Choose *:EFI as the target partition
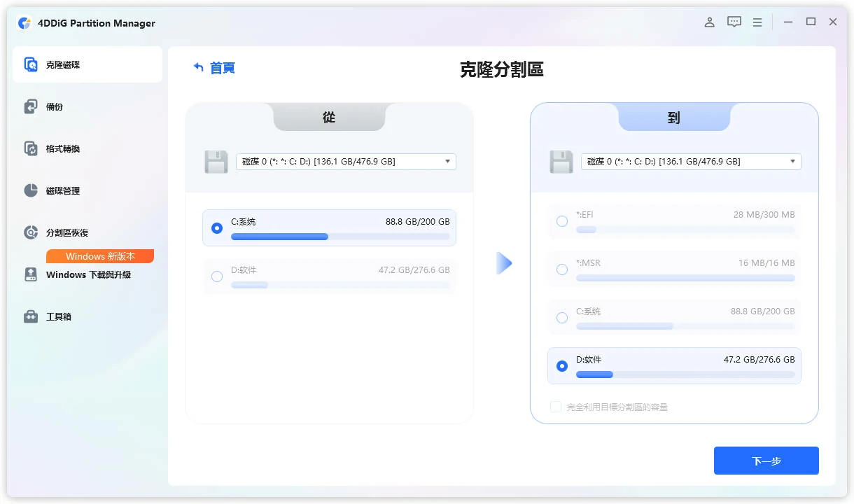The image size is (854, 504). [x=562, y=220]
